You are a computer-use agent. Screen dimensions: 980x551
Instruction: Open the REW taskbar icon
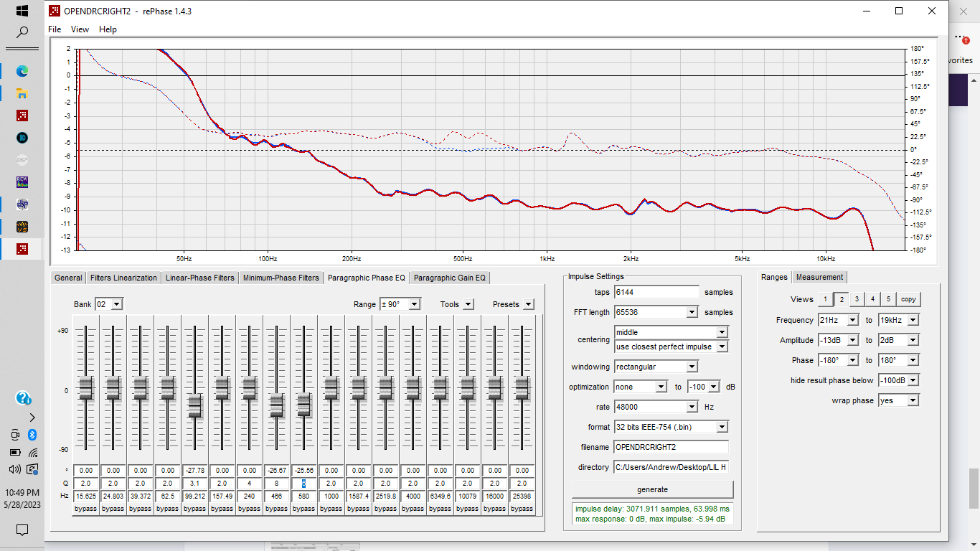click(x=22, y=182)
